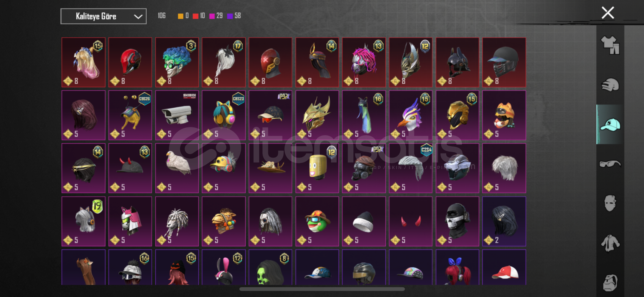Select the gloves category icon
The height and width of the screenshot is (297, 644).
[610, 85]
